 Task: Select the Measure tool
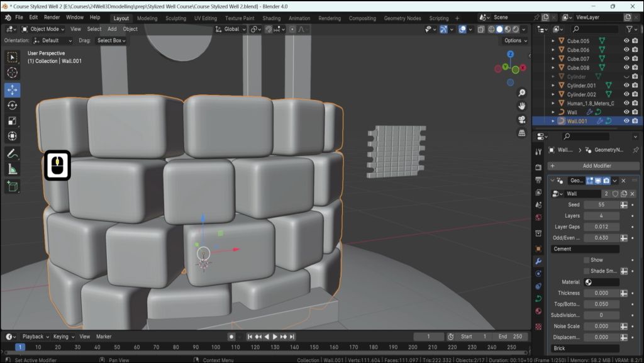13,169
